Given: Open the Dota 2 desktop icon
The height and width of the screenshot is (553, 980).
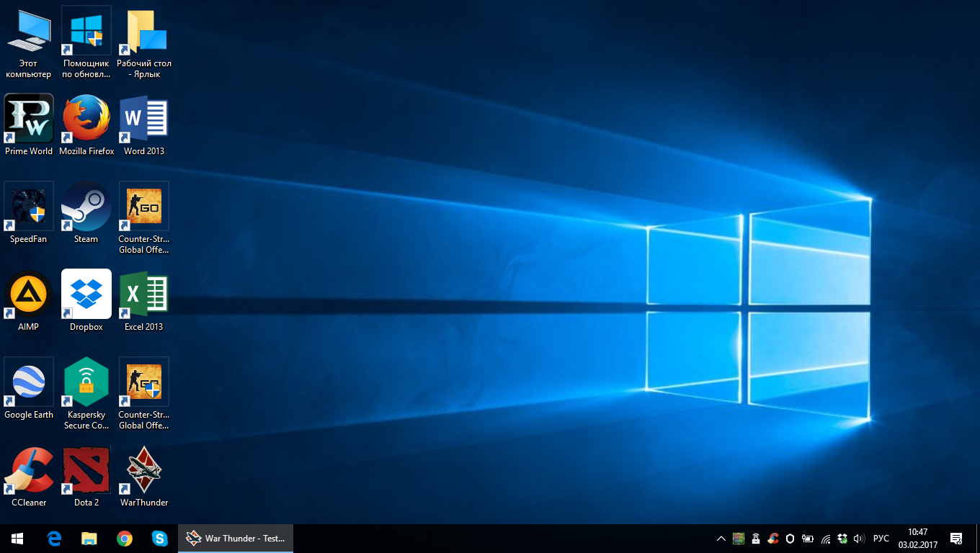Looking at the screenshot, I should pos(86,470).
